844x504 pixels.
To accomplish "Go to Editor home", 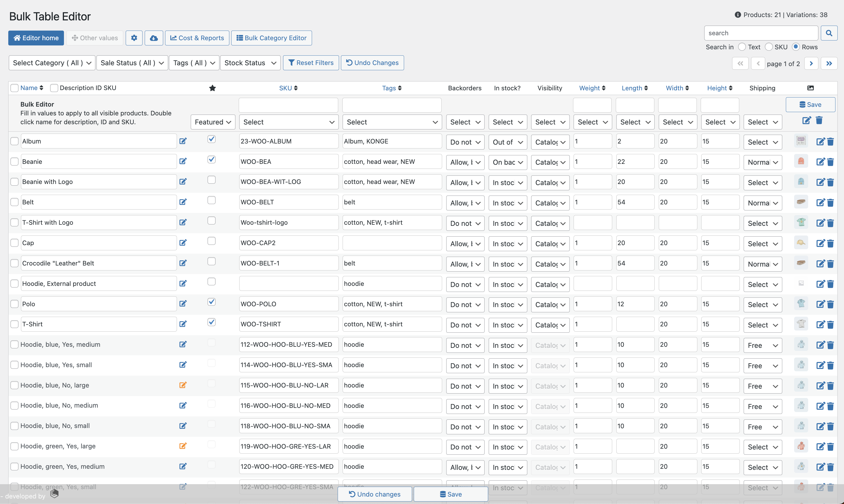I will tap(36, 38).
